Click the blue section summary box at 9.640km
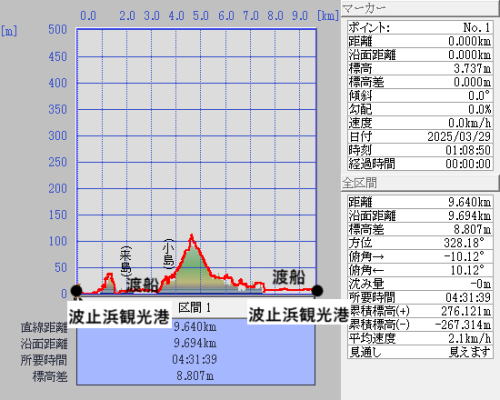The height and width of the screenshot is (400, 500). tap(196, 352)
